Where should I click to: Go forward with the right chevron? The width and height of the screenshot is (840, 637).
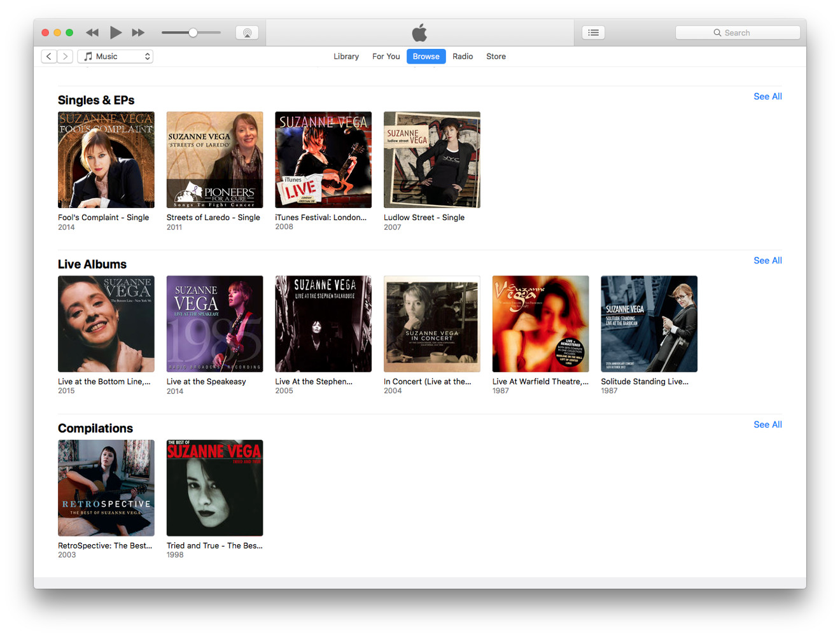65,57
